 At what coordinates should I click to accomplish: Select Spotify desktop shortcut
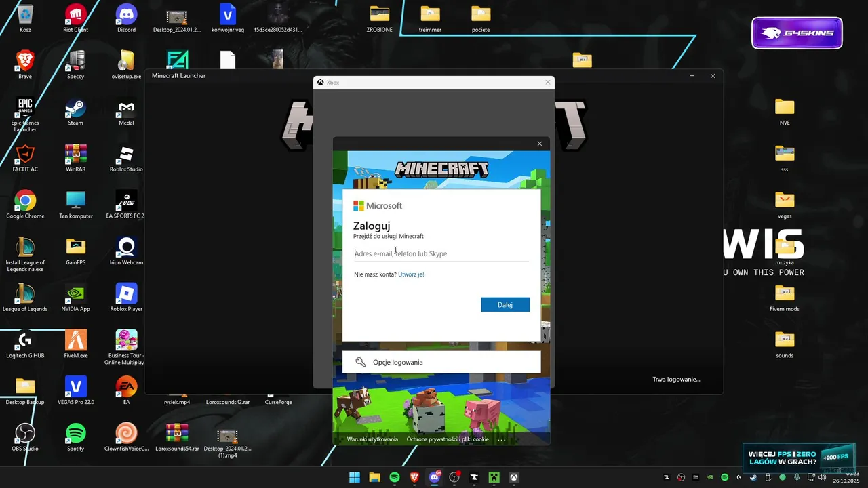click(x=75, y=437)
